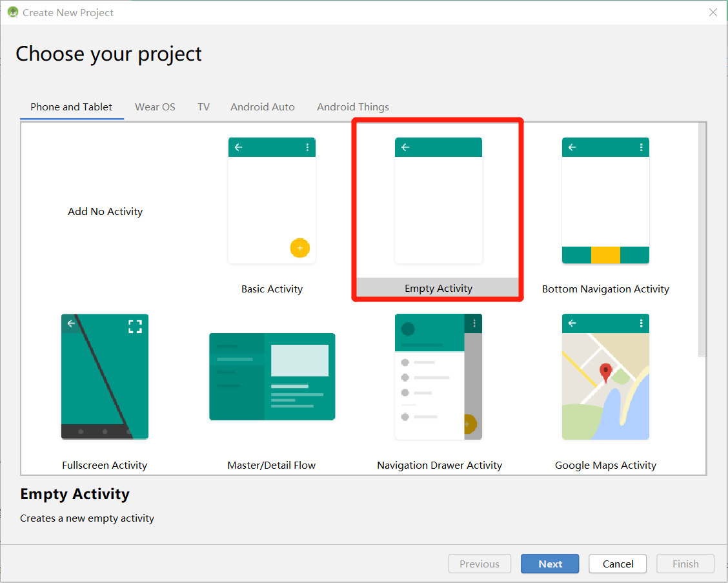Click the Cancel button

618,564
